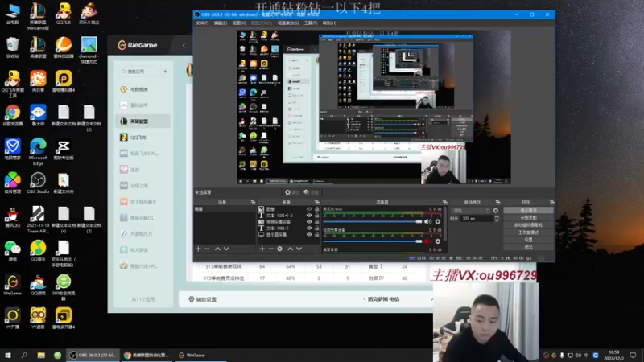
Task: Open OBS 视图(V) menu
Action: tap(238, 23)
